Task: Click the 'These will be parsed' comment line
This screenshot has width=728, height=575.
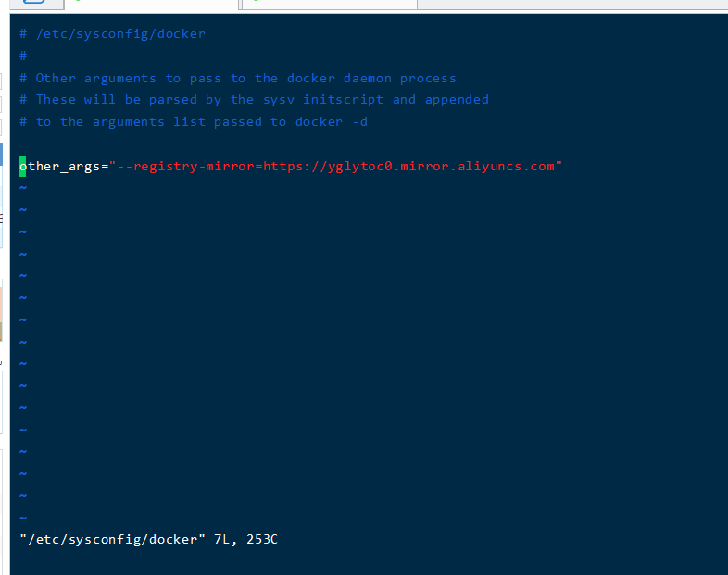Action: coord(254,100)
